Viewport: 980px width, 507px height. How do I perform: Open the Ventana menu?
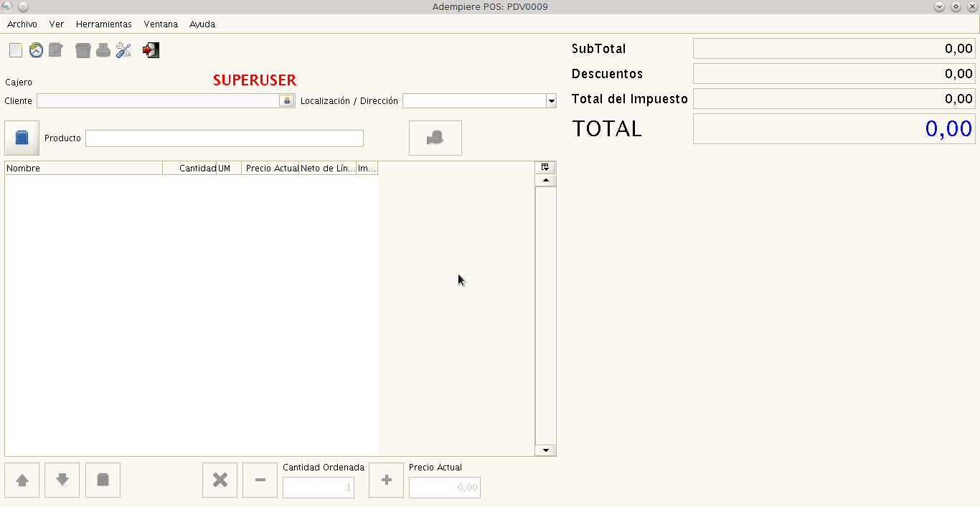coord(161,24)
